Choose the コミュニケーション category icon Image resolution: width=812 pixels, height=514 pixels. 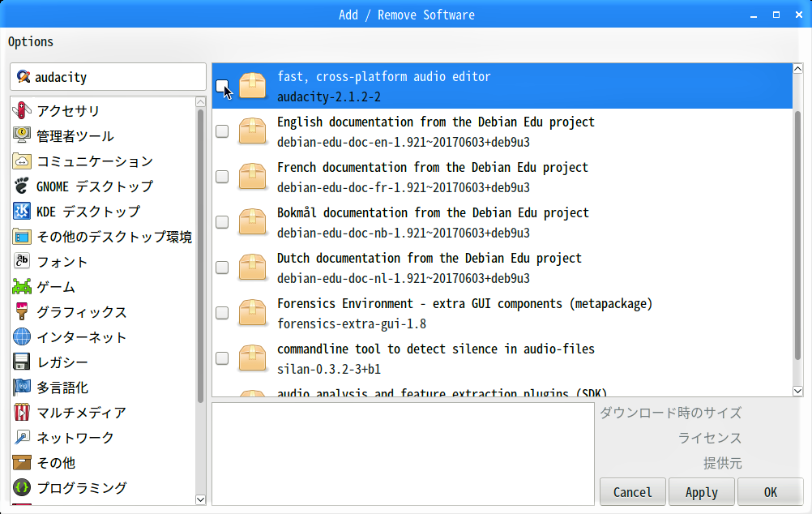tap(22, 161)
